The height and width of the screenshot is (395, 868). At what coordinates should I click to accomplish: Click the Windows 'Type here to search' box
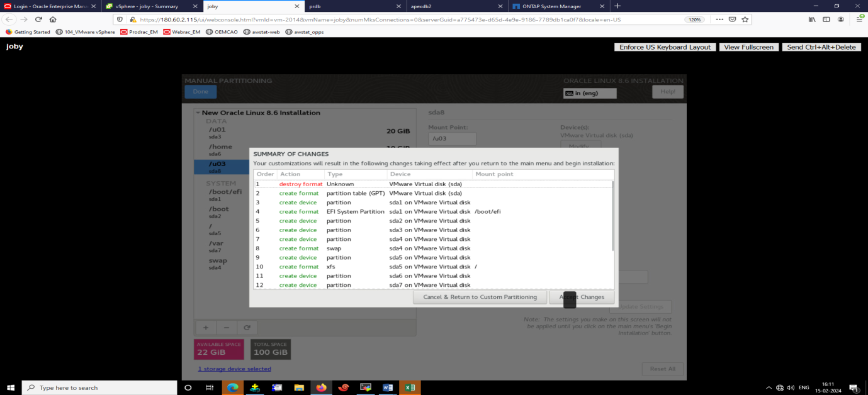tap(99, 387)
